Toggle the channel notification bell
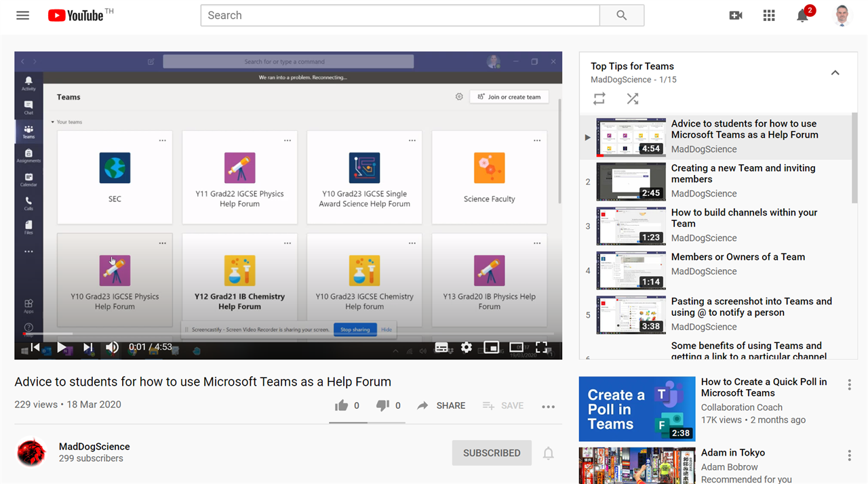Screen dimensions: 868x484 click(x=549, y=453)
